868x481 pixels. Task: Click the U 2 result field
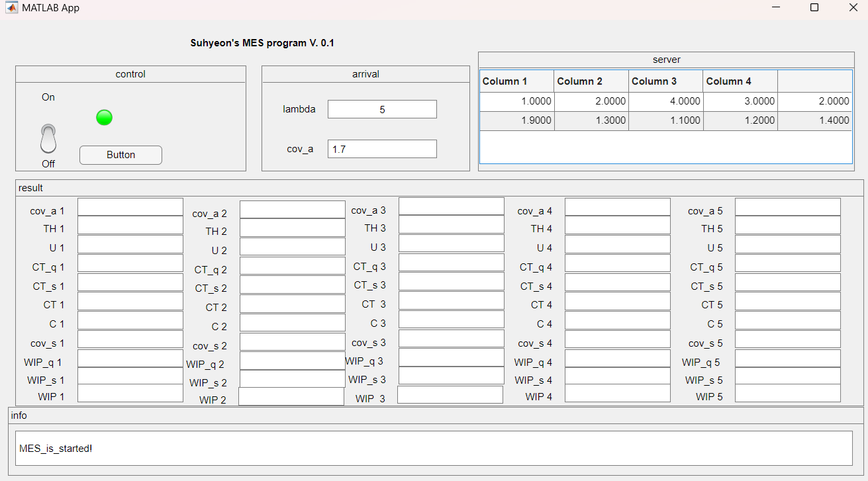(x=293, y=247)
